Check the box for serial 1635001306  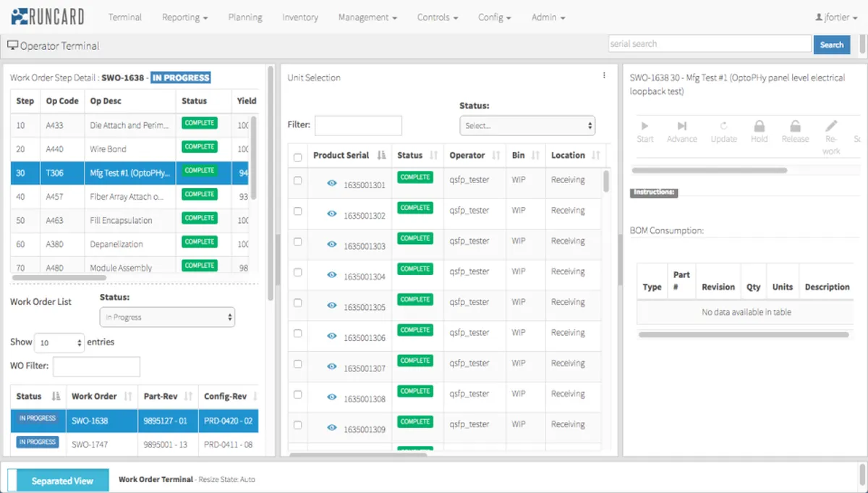[x=297, y=333]
